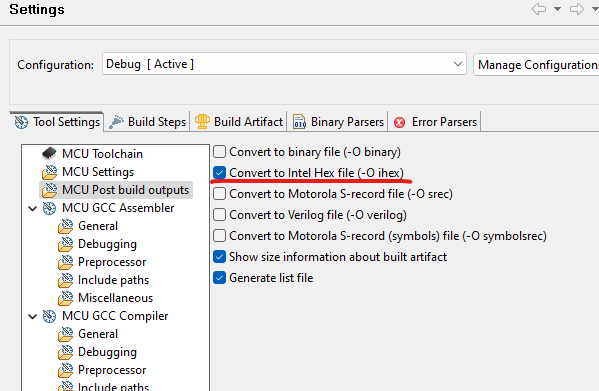The image size is (599, 391).
Task: Switch to the Build Steps tab
Action: click(x=147, y=122)
